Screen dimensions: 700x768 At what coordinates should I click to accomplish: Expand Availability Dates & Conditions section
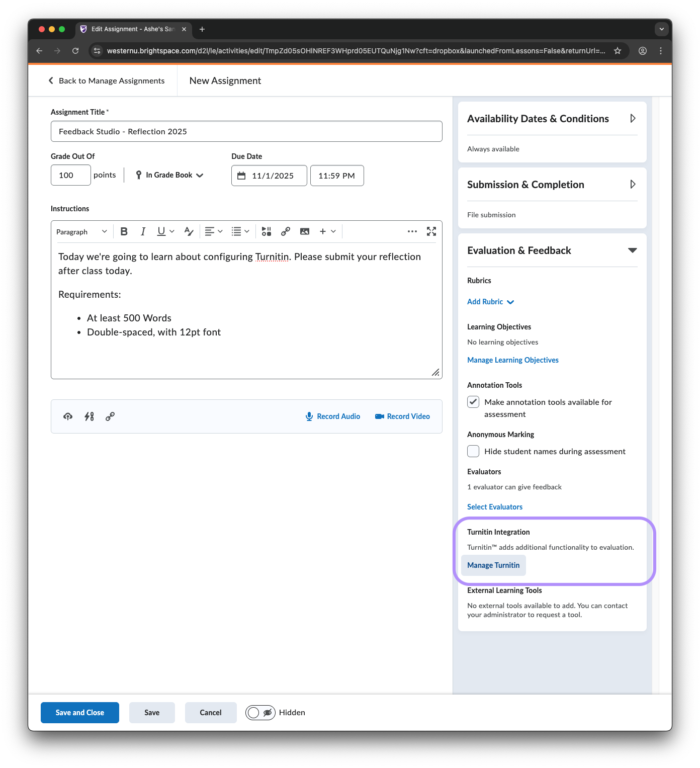click(x=633, y=119)
